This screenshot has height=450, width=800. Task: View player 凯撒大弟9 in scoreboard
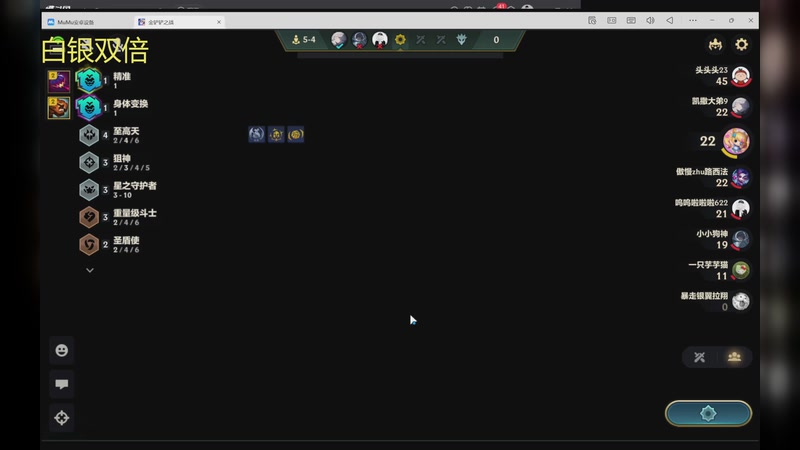pyautogui.click(x=720, y=107)
